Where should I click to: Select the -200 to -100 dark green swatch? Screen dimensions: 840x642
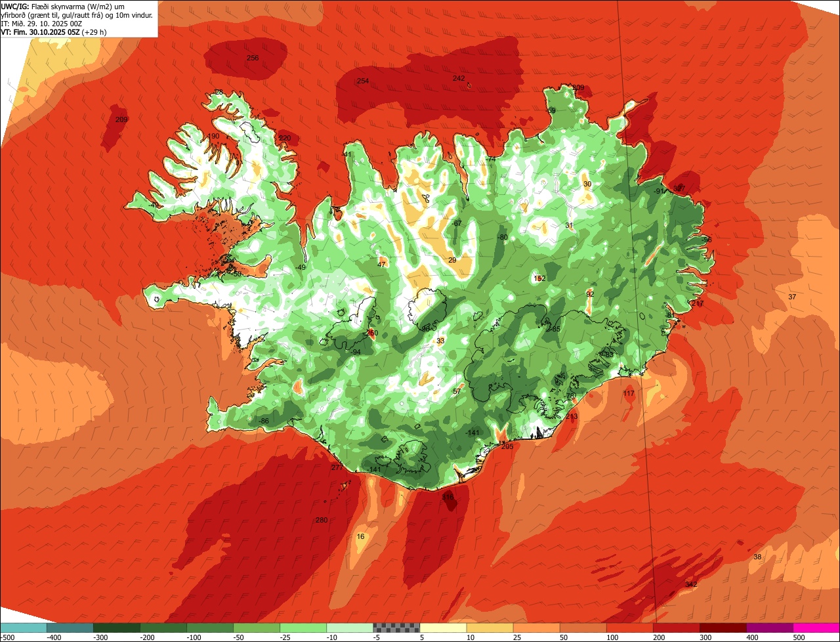[163, 628]
